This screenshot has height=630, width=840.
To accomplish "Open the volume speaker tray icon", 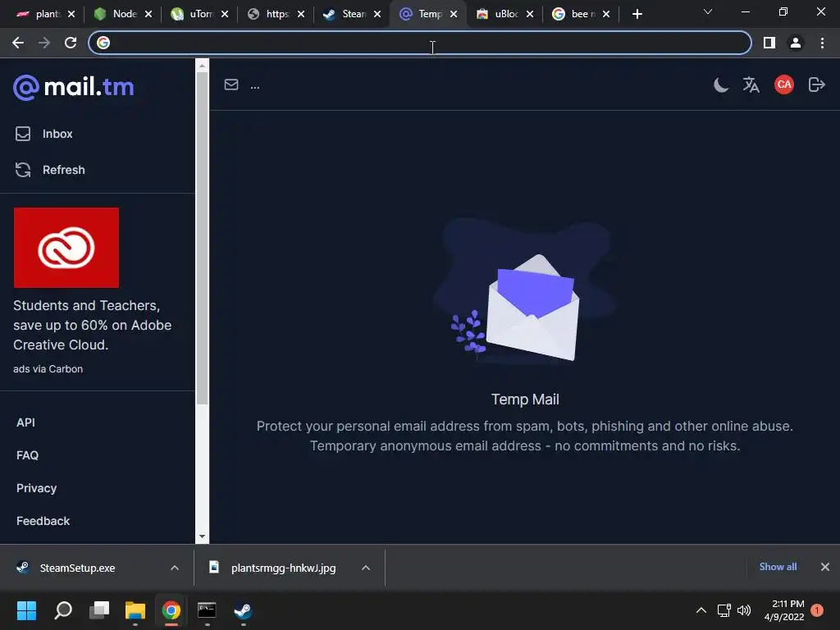I will [744, 610].
